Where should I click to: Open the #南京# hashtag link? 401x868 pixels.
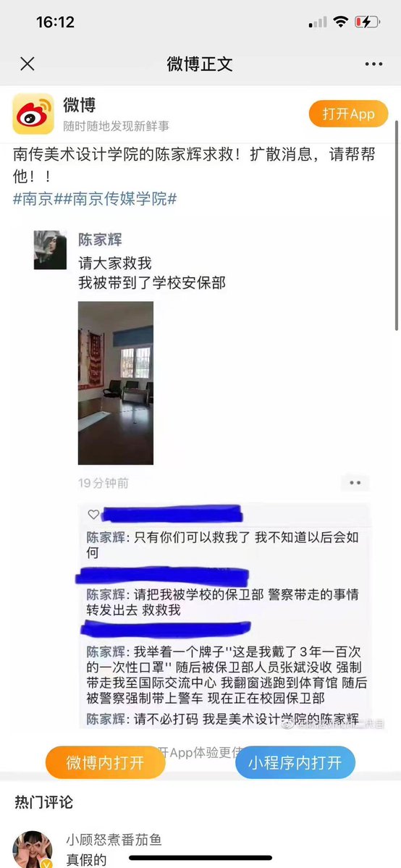34,199
